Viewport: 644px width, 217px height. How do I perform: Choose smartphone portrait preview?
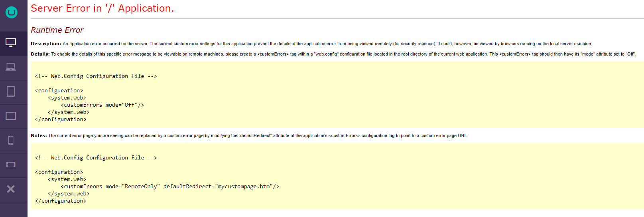pyautogui.click(x=11, y=140)
